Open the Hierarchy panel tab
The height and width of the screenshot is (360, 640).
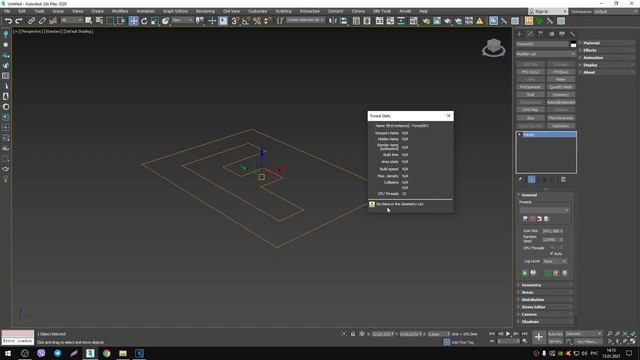pyautogui.click(x=541, y=34)
